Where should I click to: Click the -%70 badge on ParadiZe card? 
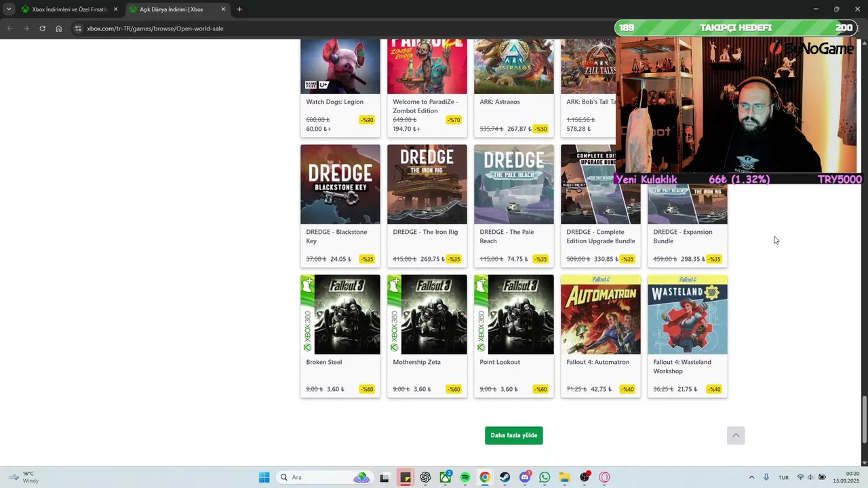(454, 120)
